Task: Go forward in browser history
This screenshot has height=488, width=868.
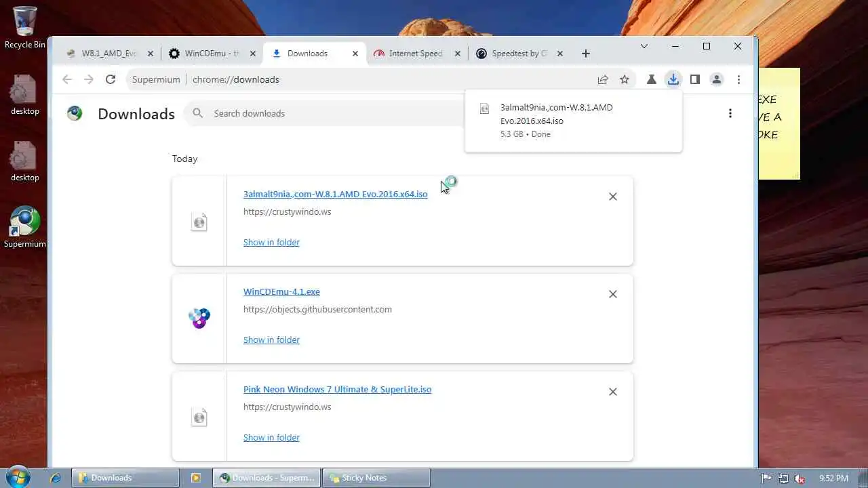Action: click(x=89, y=79)
